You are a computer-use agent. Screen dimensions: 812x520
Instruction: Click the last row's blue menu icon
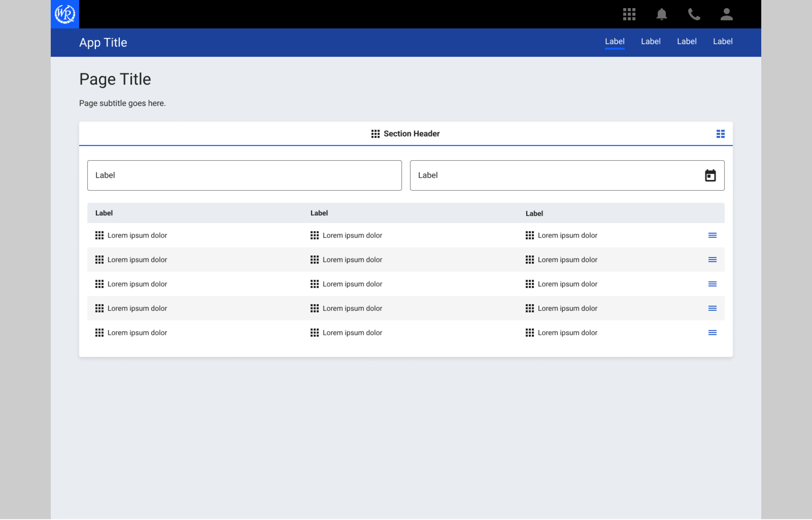click(712, 332)
